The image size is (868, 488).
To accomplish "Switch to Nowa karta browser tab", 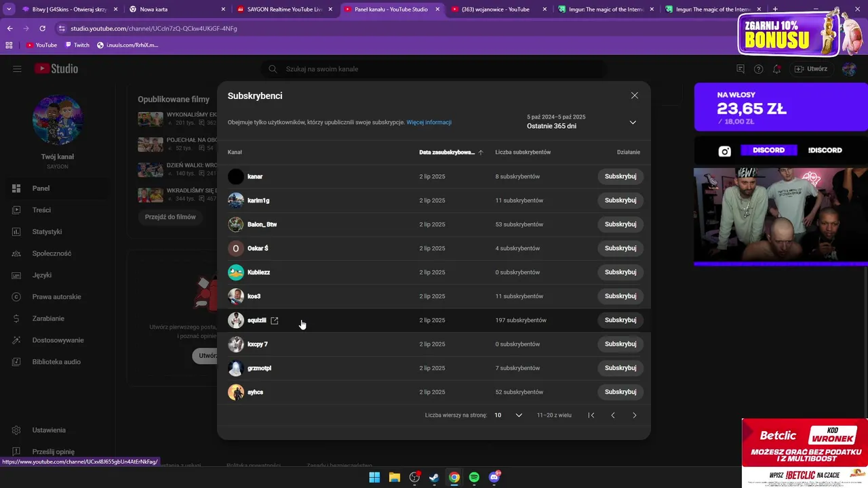I will tap(178, 9).
